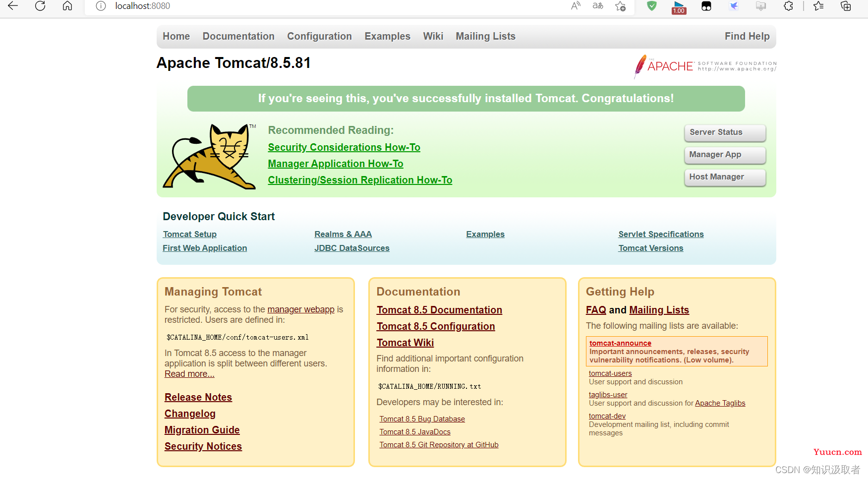Open the Tomcat Wiki link
The width and height of the screenshot is (868, 479).
(405, 343)
